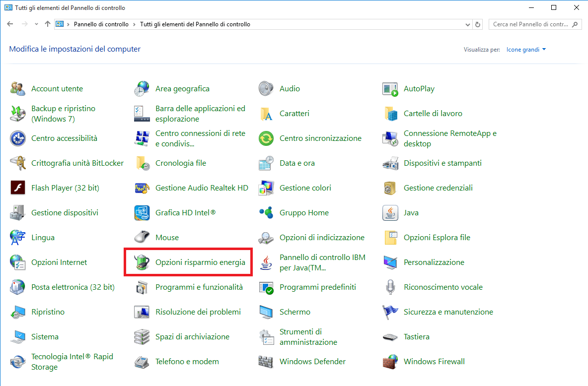Image resolution: width=588 pixels, height=386 pixels.
Task: Click the AutoPlay icon
Action: coord(390,89)
